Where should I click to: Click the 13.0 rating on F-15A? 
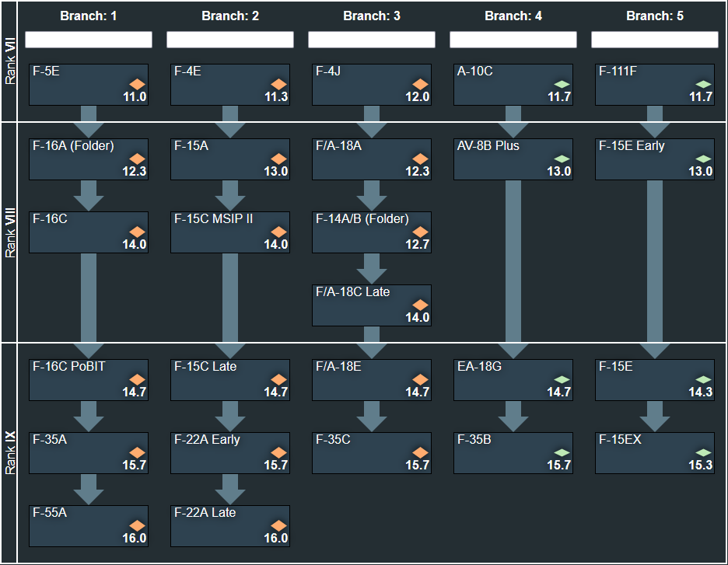[276, 172]
